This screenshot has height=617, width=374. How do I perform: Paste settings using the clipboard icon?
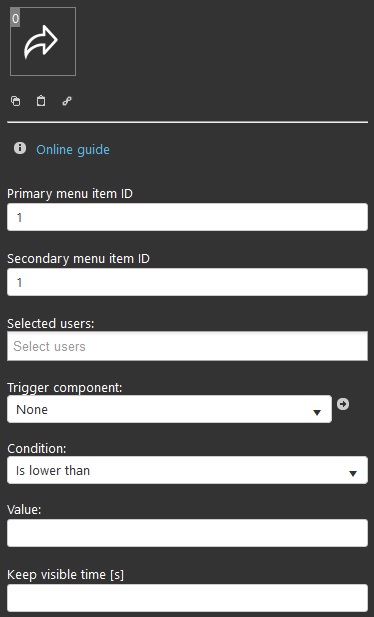41,101
